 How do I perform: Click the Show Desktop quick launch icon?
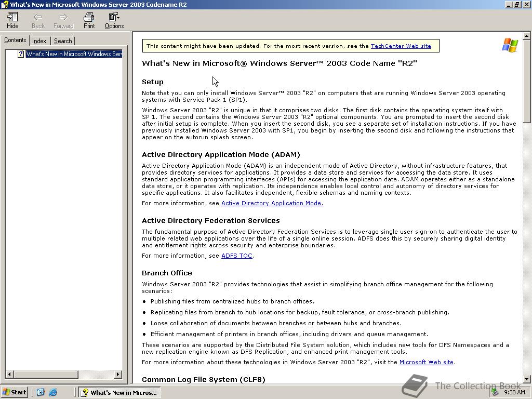[x=41, y=392]
